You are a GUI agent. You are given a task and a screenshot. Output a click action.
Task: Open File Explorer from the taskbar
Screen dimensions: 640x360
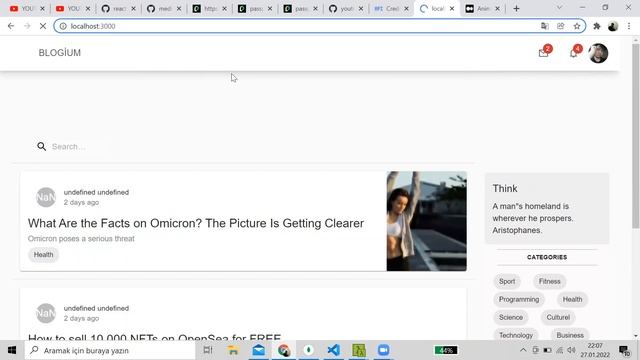233,350
